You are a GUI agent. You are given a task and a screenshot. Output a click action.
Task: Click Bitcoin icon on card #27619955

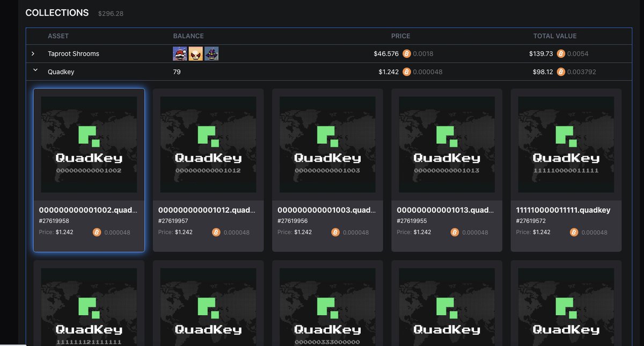pyautogui.click(x=455, y=232)
